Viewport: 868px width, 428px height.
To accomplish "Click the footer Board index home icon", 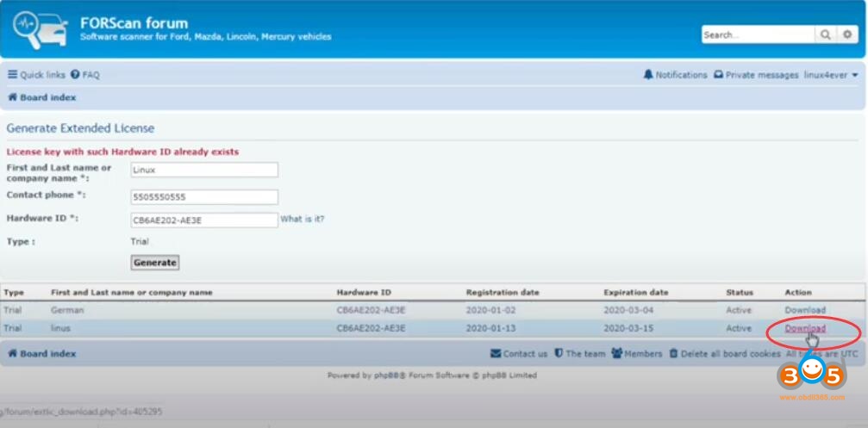I will [x=12, y=353].
